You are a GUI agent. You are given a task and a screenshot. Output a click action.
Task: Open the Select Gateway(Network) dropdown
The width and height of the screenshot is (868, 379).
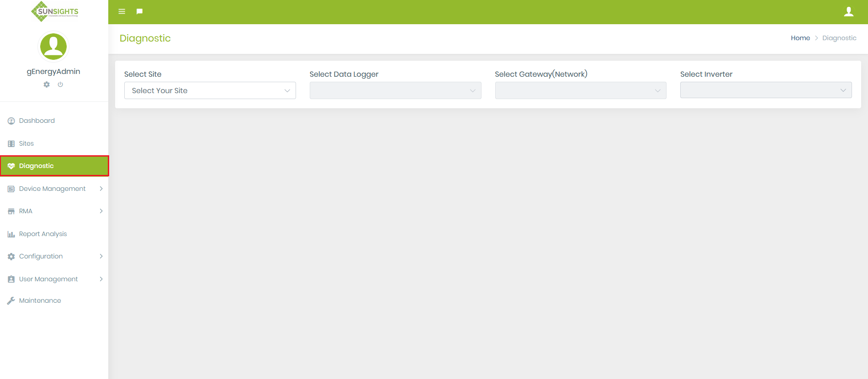tap(580, 90)
